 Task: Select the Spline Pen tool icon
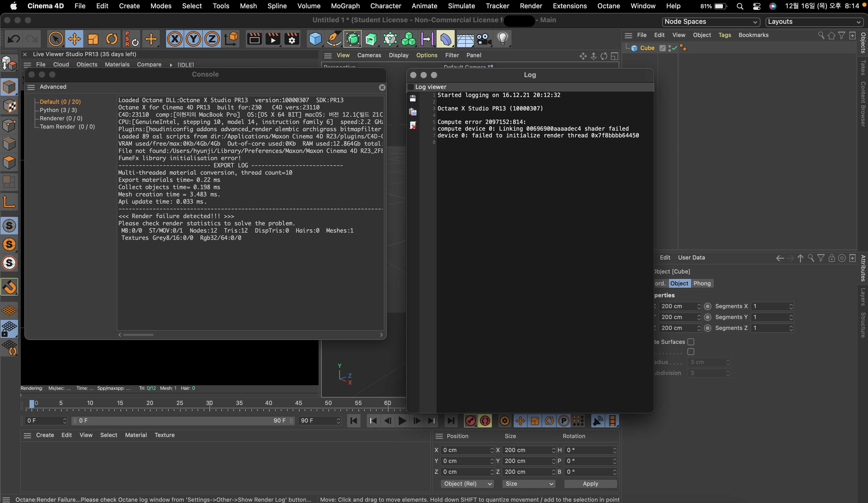tap(334, 39)
